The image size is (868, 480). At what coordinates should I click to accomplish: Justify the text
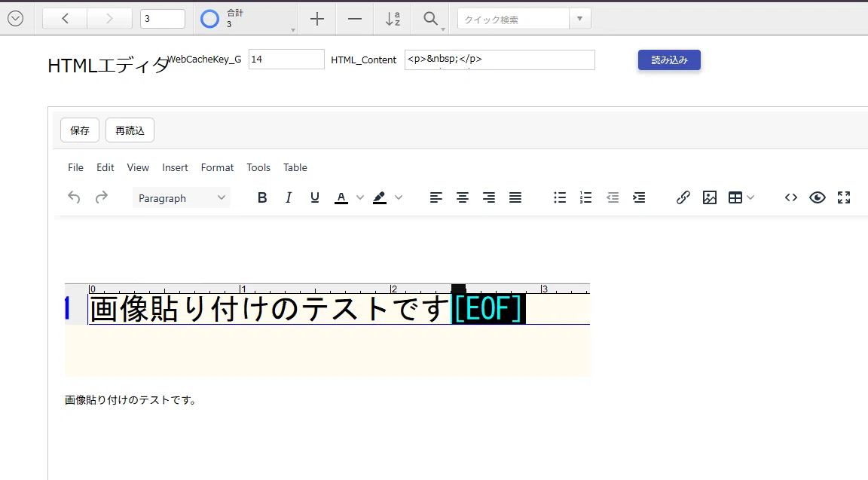point(515,197)
